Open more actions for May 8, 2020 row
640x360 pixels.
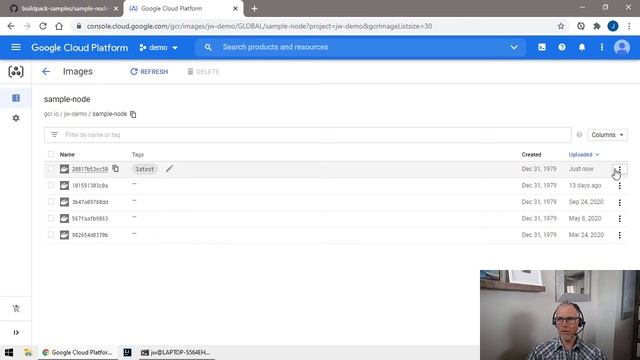click(x=620, y=219)
